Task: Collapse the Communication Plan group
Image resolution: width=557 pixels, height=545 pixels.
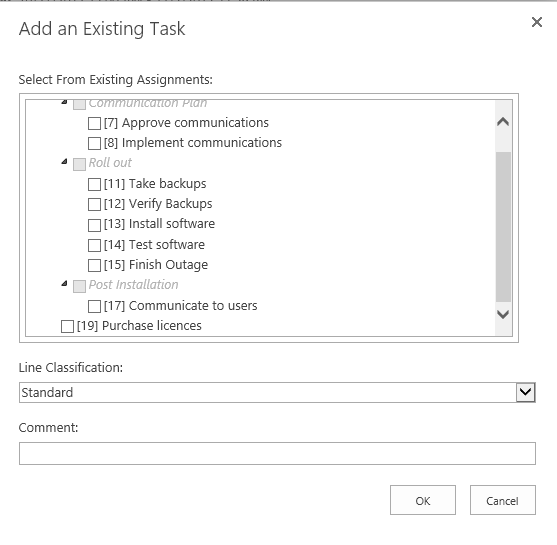Action: coord(64,102)
